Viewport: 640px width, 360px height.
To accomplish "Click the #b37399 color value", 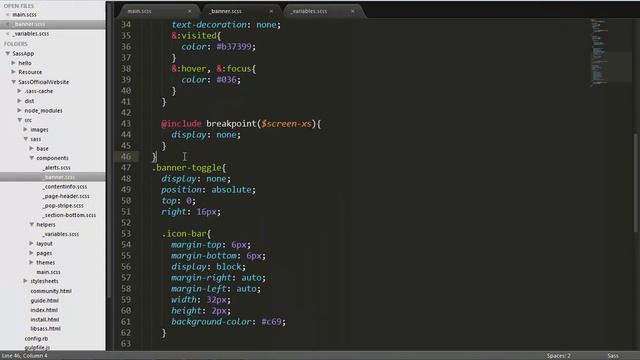I will pos(233,47).
